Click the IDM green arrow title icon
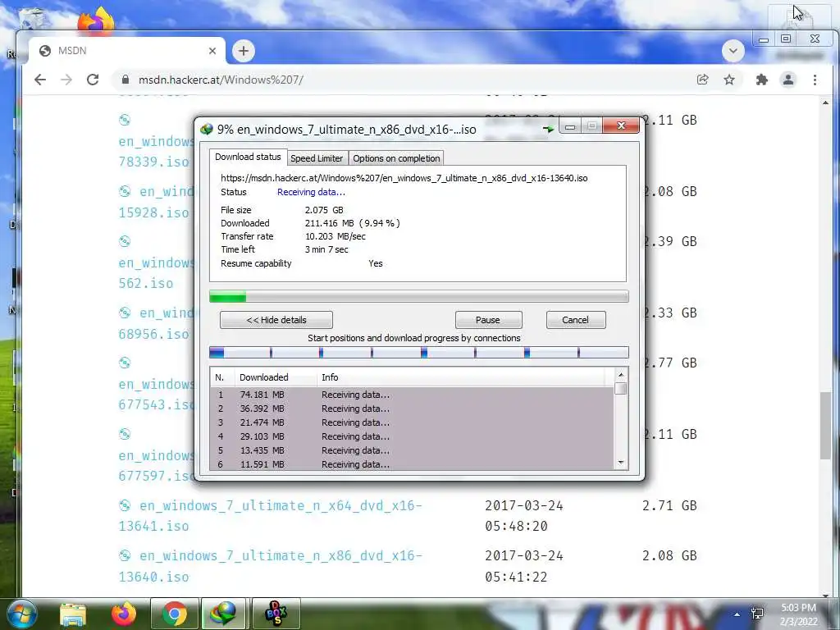Viewport: 840px width, 630px height. click(x=548, y=129)
